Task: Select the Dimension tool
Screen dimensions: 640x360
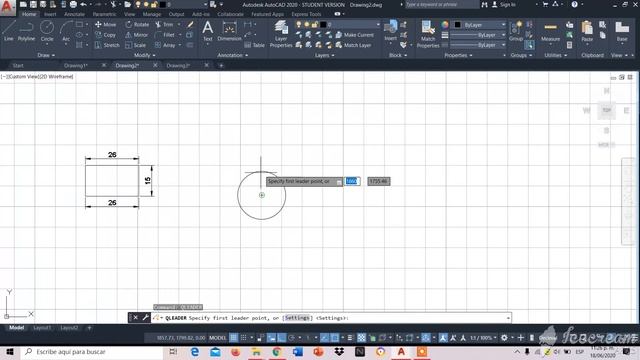Action: (229, 31)
